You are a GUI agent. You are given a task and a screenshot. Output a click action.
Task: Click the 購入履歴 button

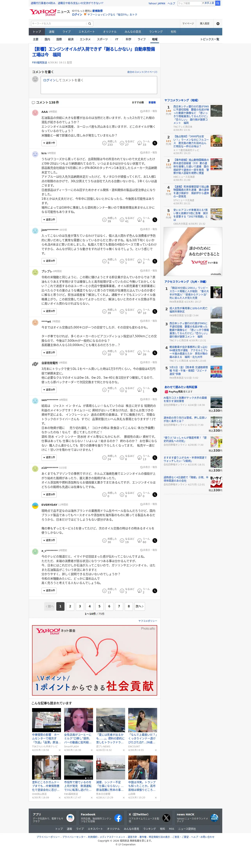pos(204,24)
